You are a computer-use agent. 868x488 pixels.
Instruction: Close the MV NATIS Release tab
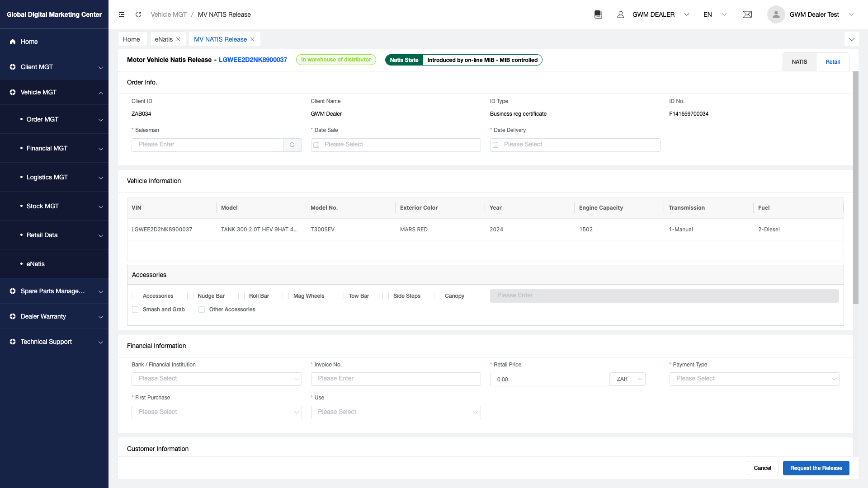[x=252, y=39]
